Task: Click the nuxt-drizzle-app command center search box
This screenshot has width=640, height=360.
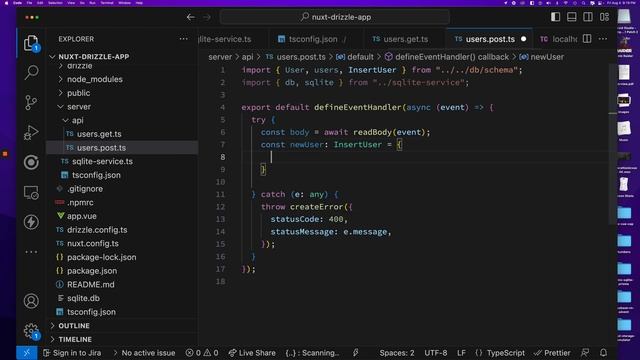Action: click(x=335, y=17)
